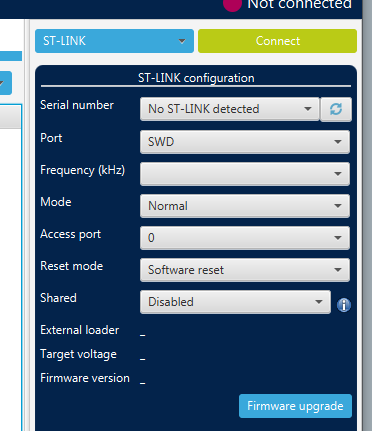Click the partially visible blue dropdown at left edge
The height and width of the screenshot is (431, 372).
pos(6,83)
